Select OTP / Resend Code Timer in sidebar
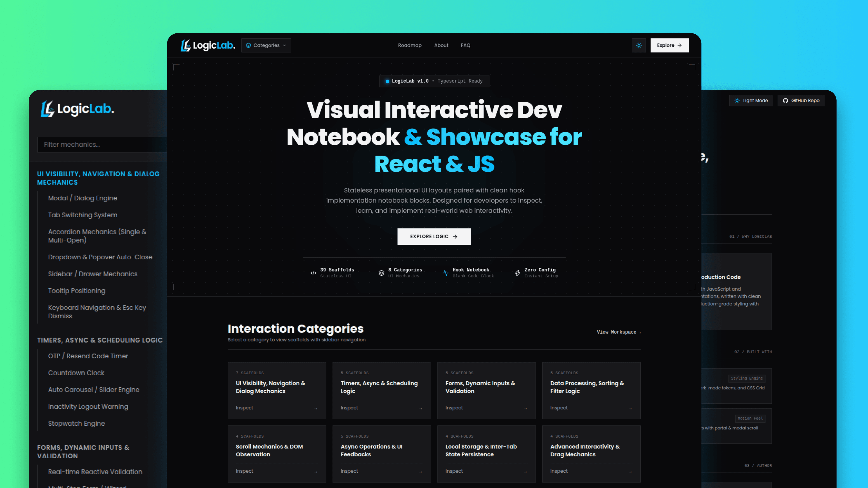Image resolution: width=868 pixels, height=488 pixels. coord(88,356)
